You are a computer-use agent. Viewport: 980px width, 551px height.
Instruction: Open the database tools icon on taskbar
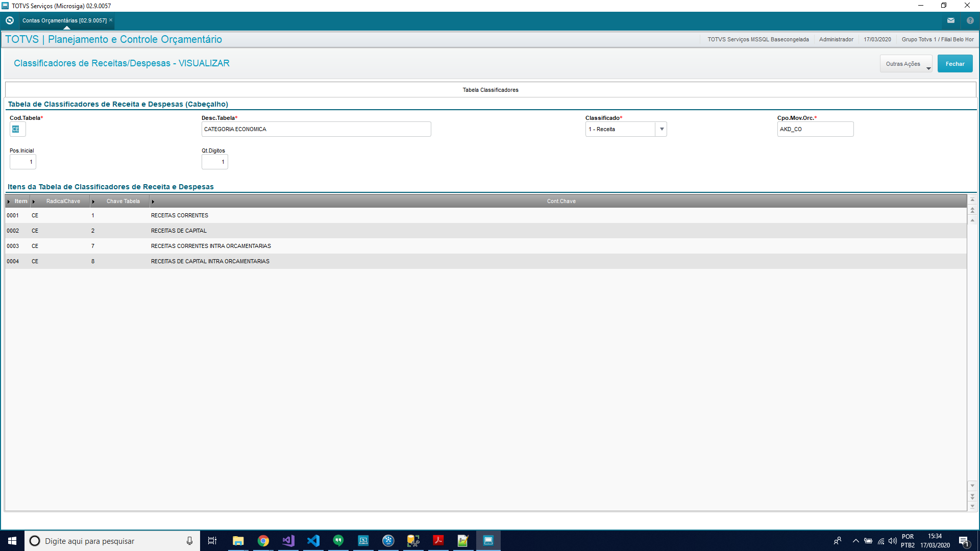pos(413,541)
